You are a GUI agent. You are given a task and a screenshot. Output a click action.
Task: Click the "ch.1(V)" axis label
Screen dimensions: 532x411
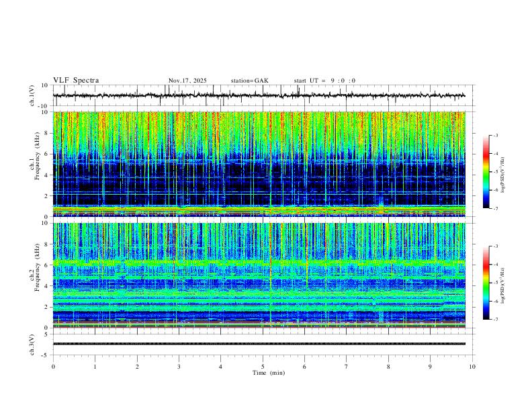[x=32, y=95]
